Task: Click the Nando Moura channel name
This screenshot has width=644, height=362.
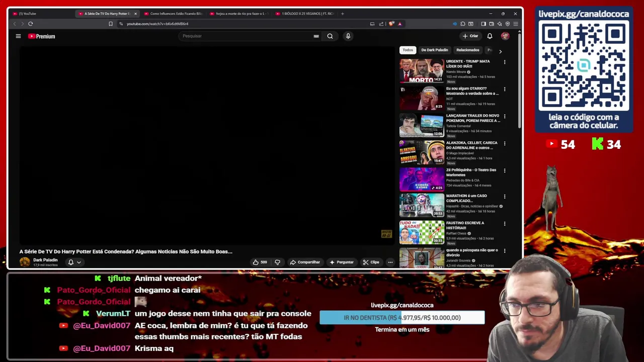Action: (x=456, y=72)
